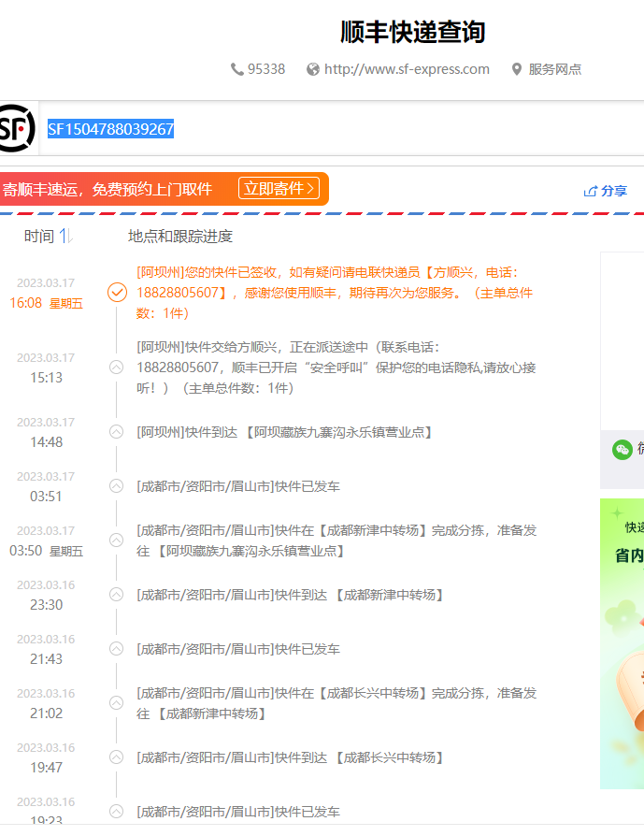Screen dimensions: 644x836
Task: Click the timeline marker for 14:48 entry
Action: [x=116, y=432]
